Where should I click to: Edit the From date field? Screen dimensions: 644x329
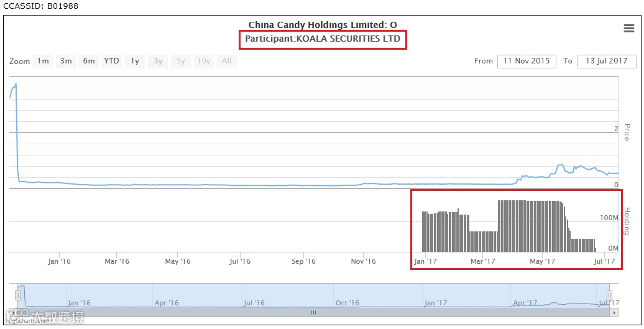[x=527, y=61]
